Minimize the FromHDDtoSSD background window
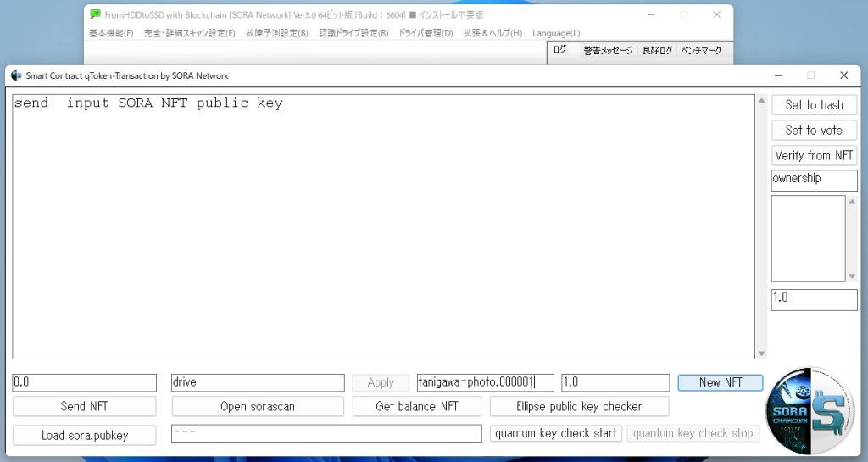868x462 pixels. [651, 15]
